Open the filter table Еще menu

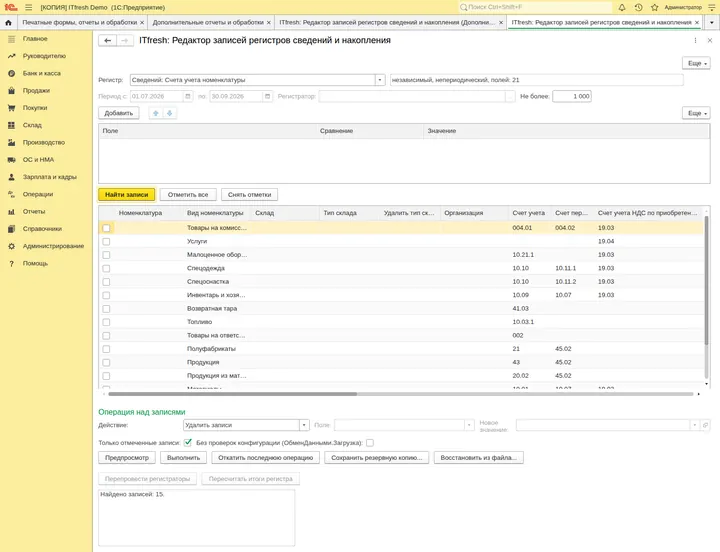point(696,113)
